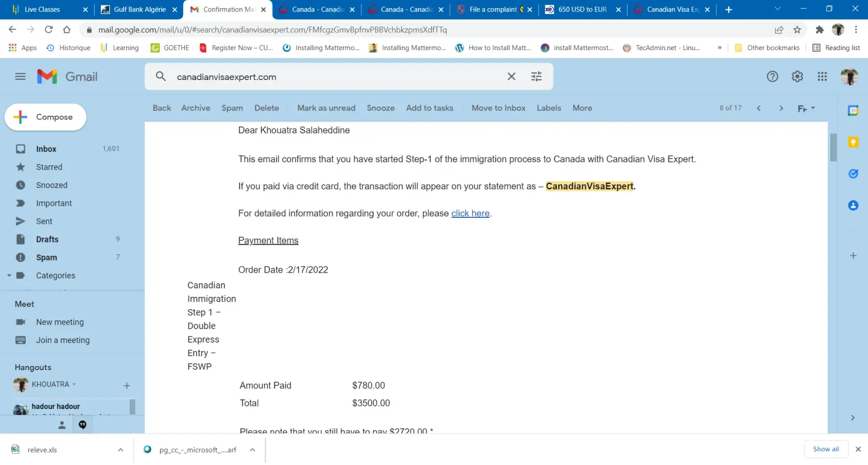
Task: Clear the search box with X icon
Action: pyautogui.click(x=511, y=77)
